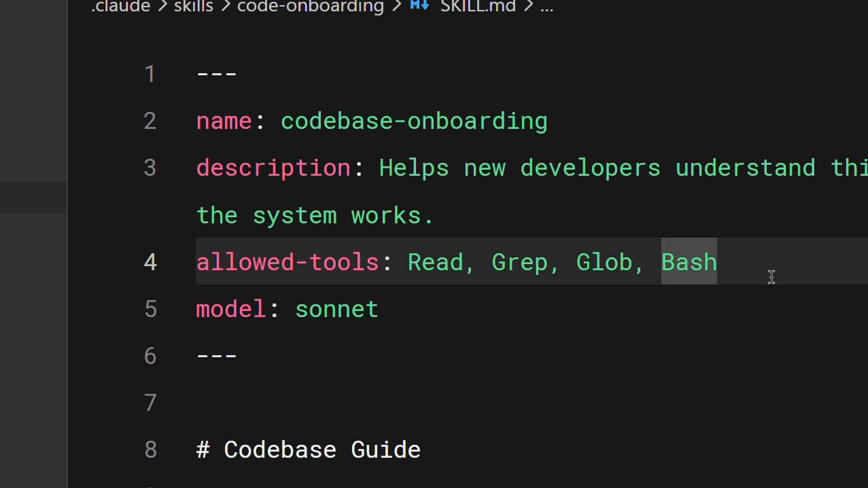Click the word Read in allowed-tools
This screenshot has height=488, width=868.
435,262
